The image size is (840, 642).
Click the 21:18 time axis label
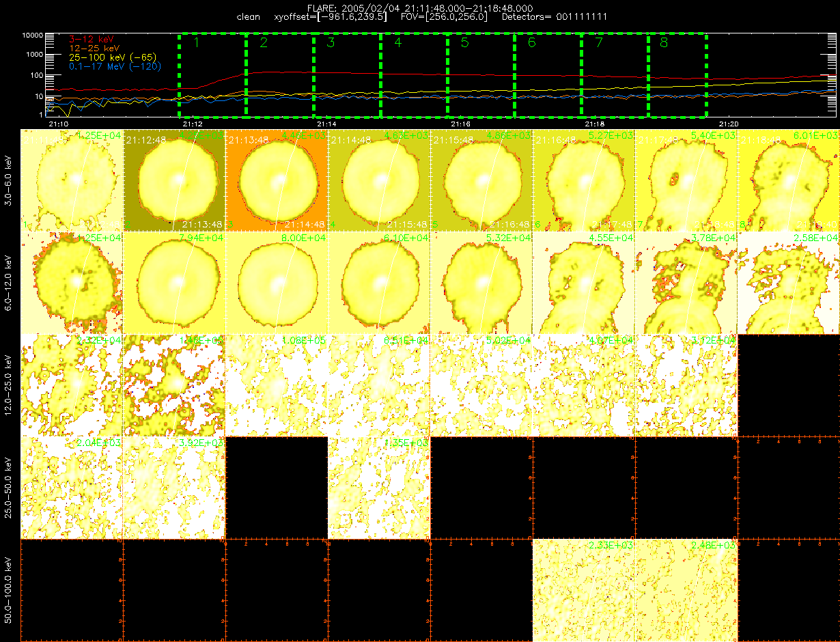tap(596, 124)
